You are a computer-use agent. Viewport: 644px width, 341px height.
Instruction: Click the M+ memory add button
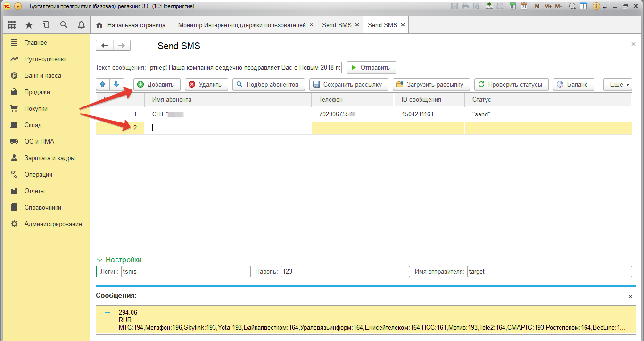[548, 6]
